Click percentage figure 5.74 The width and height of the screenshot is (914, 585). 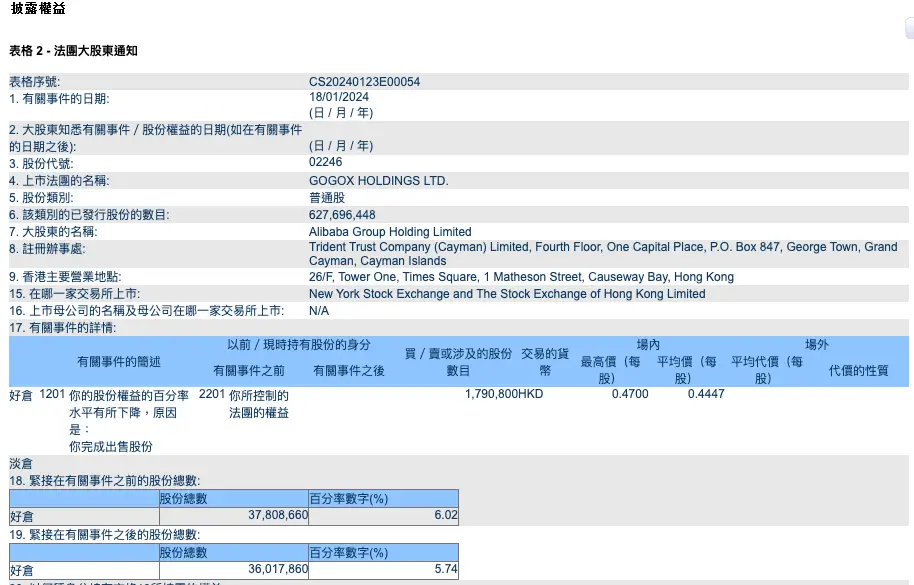coord(446,569)
